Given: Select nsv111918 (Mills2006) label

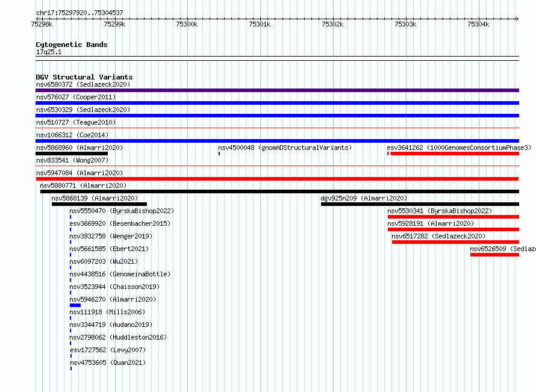Looking at the screenshot, I should pos(107,312).
